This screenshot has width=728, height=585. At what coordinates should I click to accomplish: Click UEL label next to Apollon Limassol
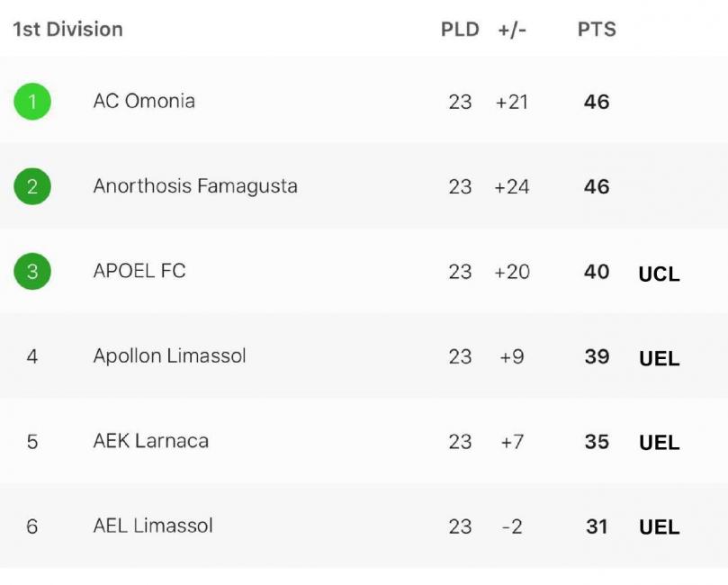pos(659,358)
